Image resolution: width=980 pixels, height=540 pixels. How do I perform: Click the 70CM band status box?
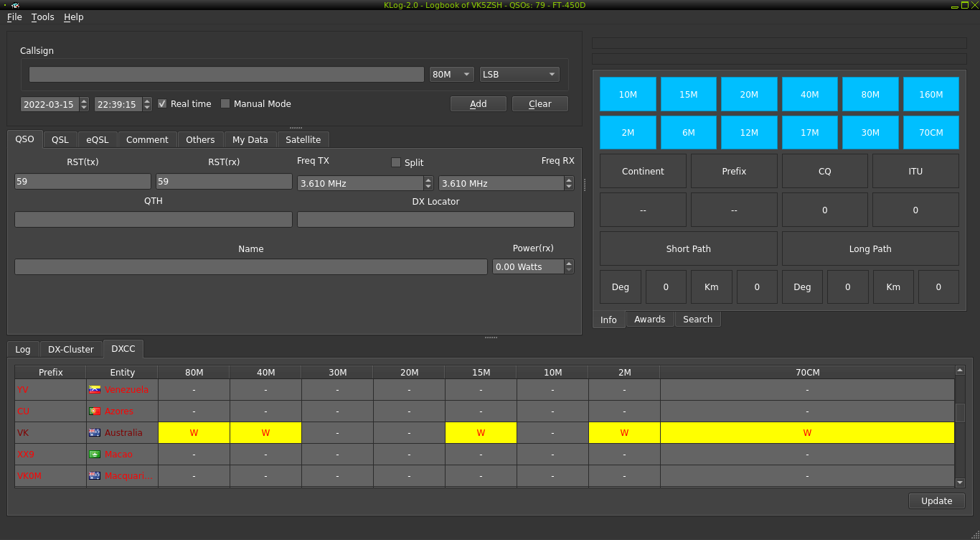click(931, 133)
